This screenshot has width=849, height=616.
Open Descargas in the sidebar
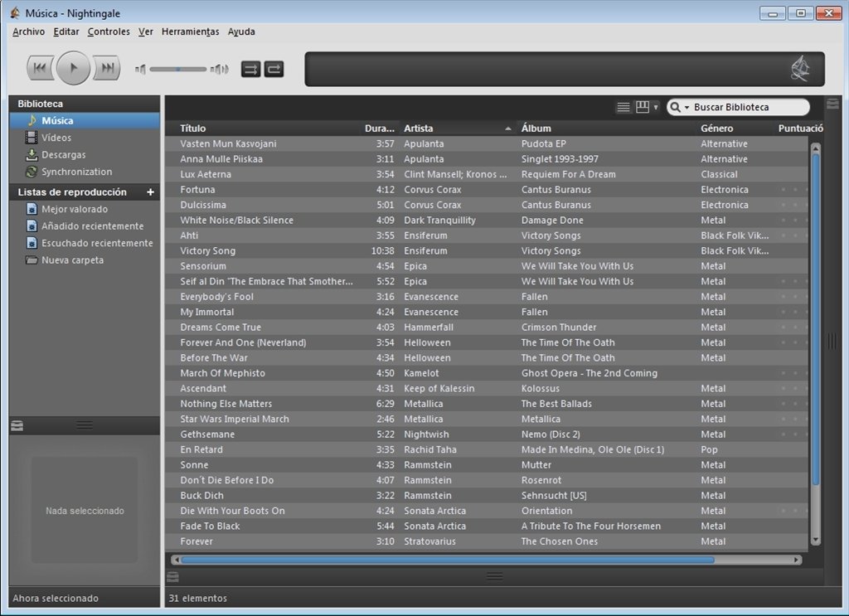coord(85,155)
